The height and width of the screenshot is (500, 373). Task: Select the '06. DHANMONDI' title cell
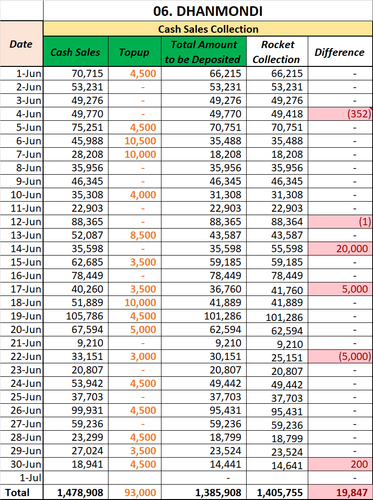tap(208, 11)
